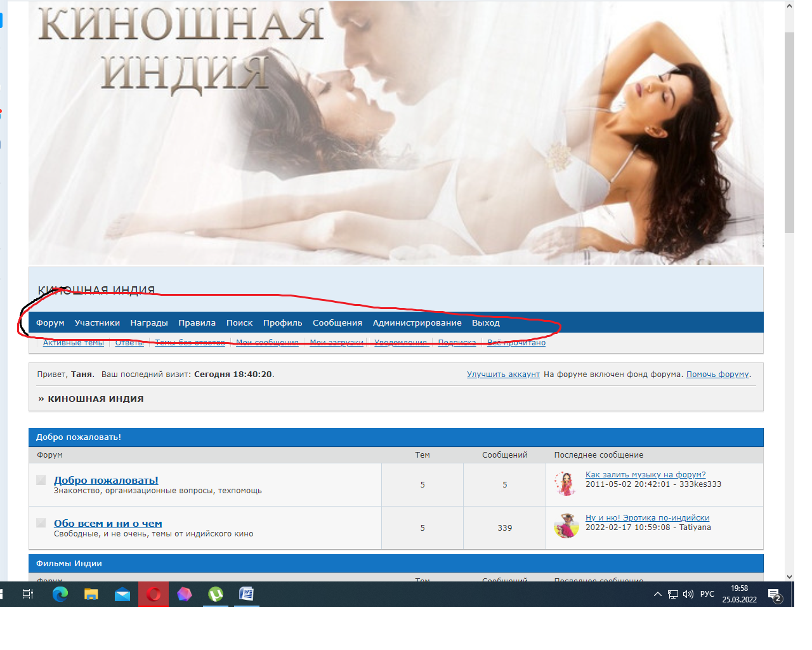Open the РУС language switcher
The width and height of the screenshot is (812, 650).
click(707, 594)
